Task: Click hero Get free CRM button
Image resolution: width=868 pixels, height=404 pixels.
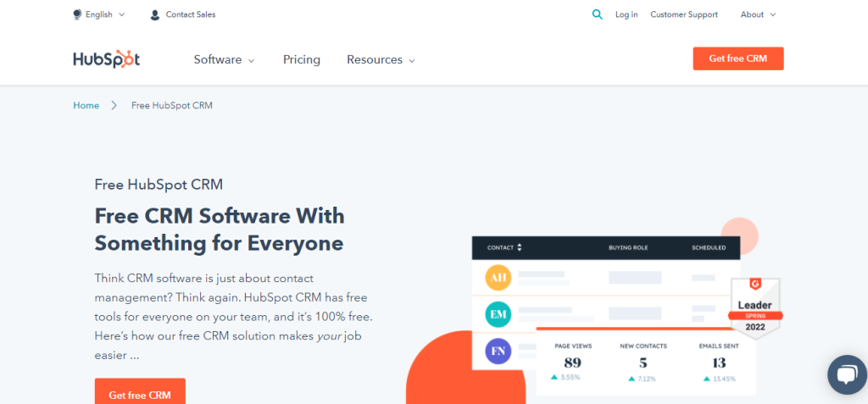Action: pos(140,392)
